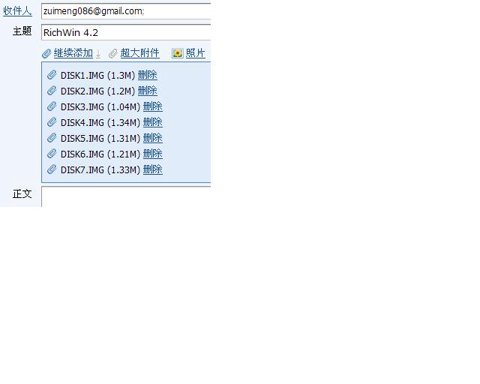The width and height of the screenshot is (480, 384).
Task: Select the DISK4.IMG (1.34M) attachment name
Action: [100, 123]
